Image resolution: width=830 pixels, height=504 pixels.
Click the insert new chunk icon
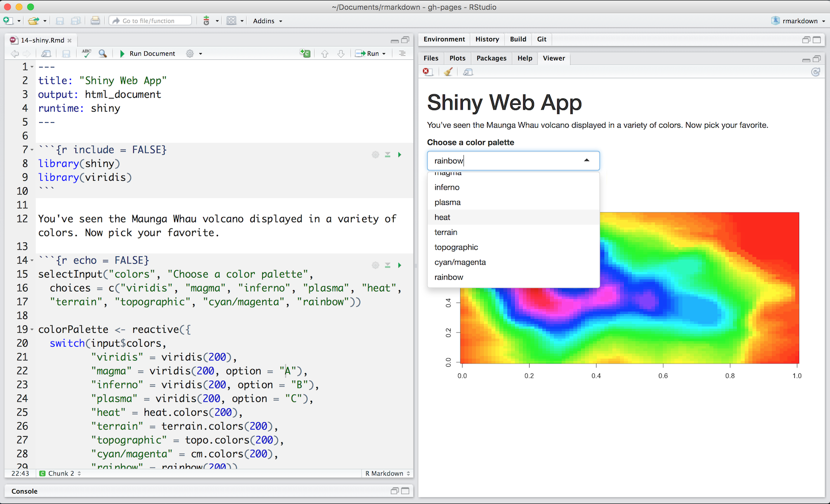point(305,54)
